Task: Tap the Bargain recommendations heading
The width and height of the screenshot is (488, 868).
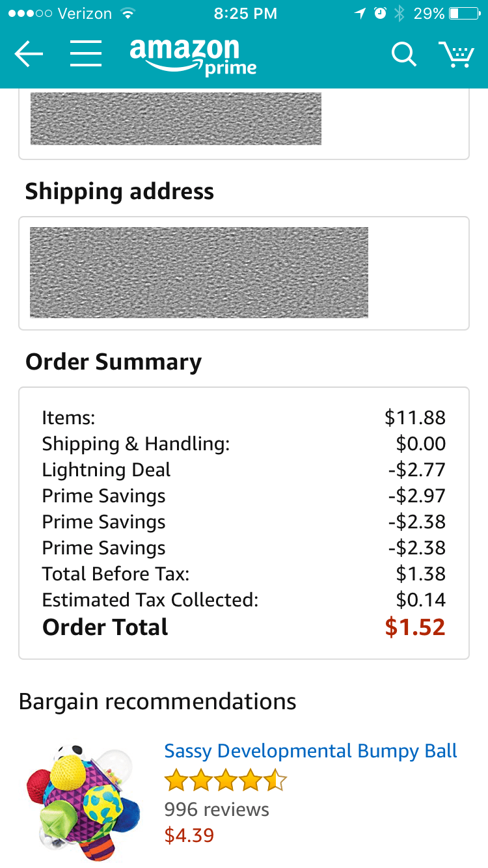Action: (158, 701)
